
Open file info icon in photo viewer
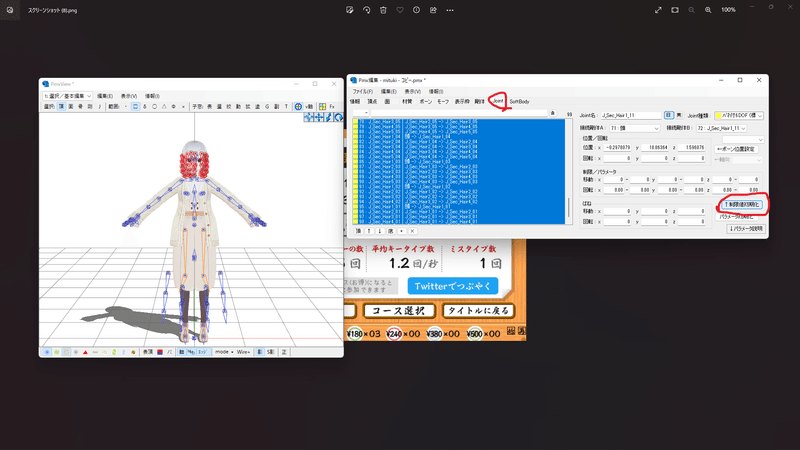click(x=416, y=10)
